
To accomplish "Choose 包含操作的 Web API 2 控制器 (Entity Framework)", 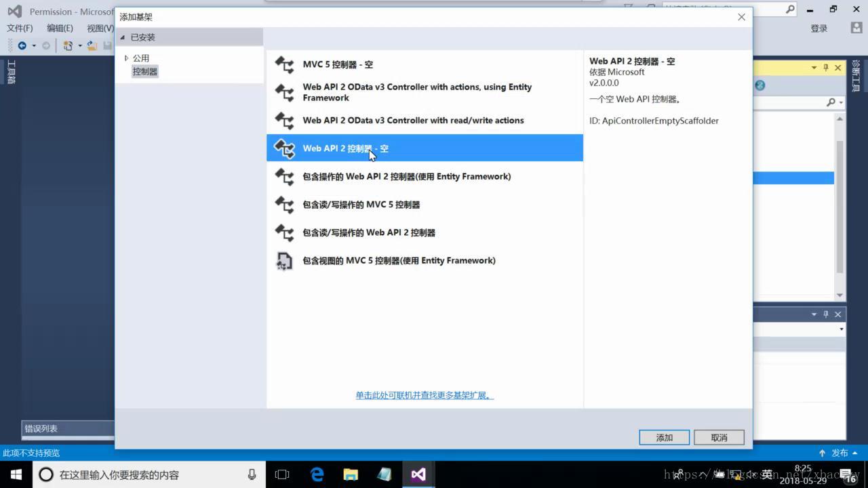I will click(425, 176).
